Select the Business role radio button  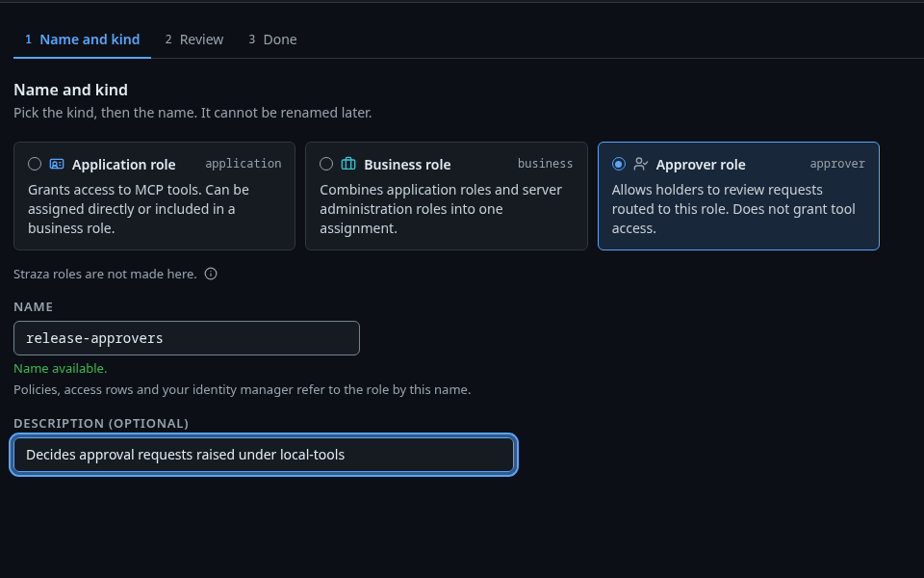point(326,164)
